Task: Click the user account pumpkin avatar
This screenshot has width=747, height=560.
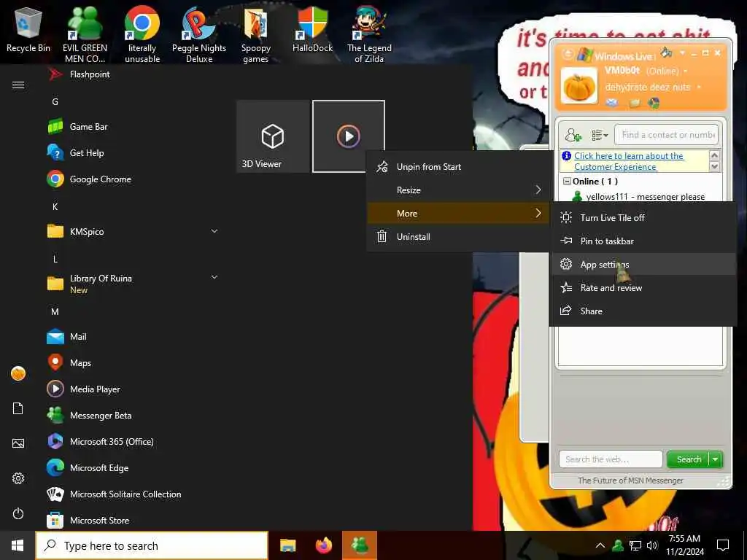Action: pos(18,373)
